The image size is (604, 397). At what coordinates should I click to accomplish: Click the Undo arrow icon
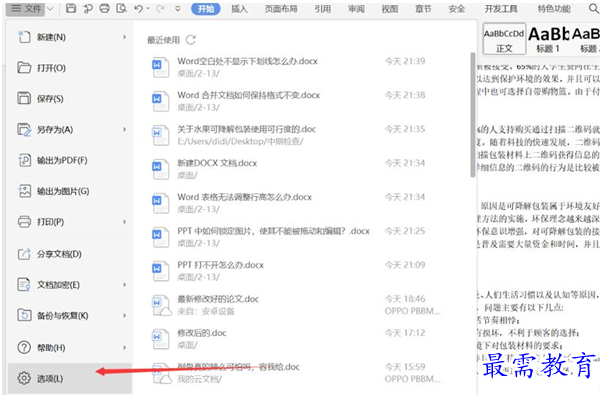click(x=138, y=8)
